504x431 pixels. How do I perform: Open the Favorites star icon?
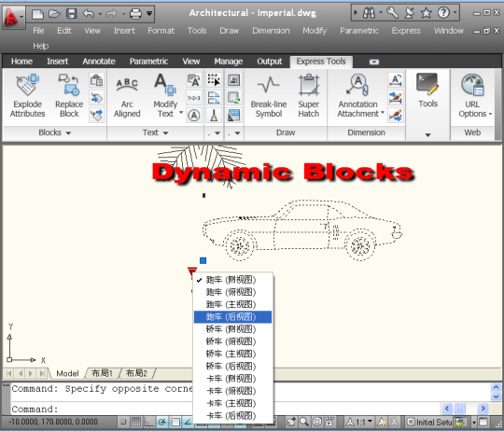pos(426,13)
